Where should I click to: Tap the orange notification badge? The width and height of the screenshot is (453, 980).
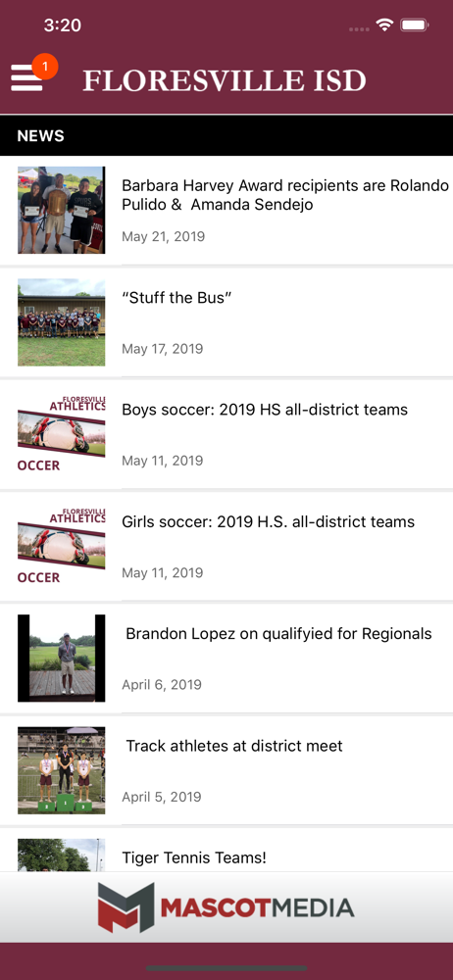44,67
